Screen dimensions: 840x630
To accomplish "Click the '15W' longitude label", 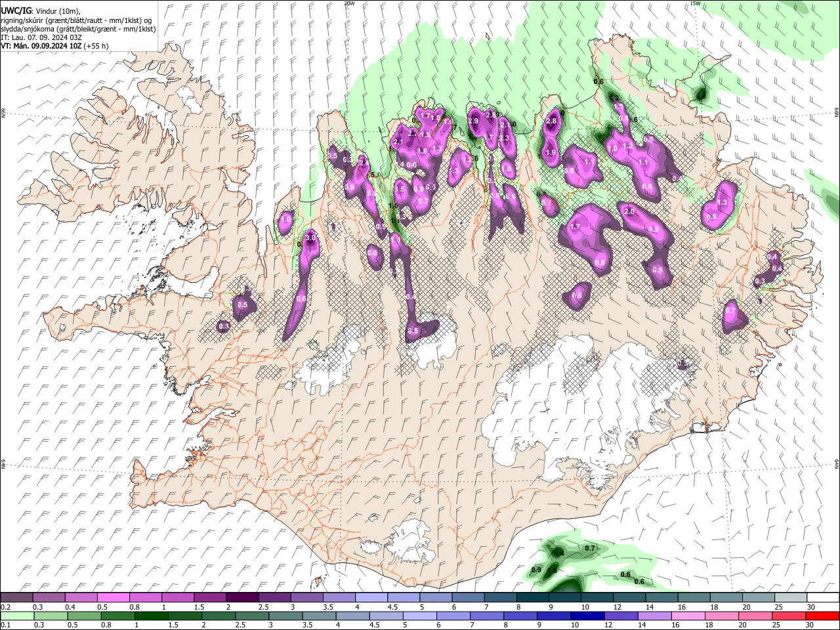I will [x=695, y=3].
